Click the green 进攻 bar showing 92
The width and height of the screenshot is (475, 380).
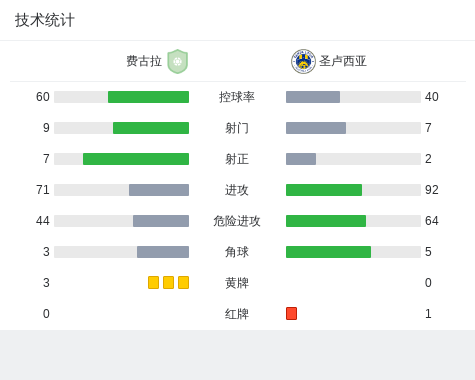point(324,190)
